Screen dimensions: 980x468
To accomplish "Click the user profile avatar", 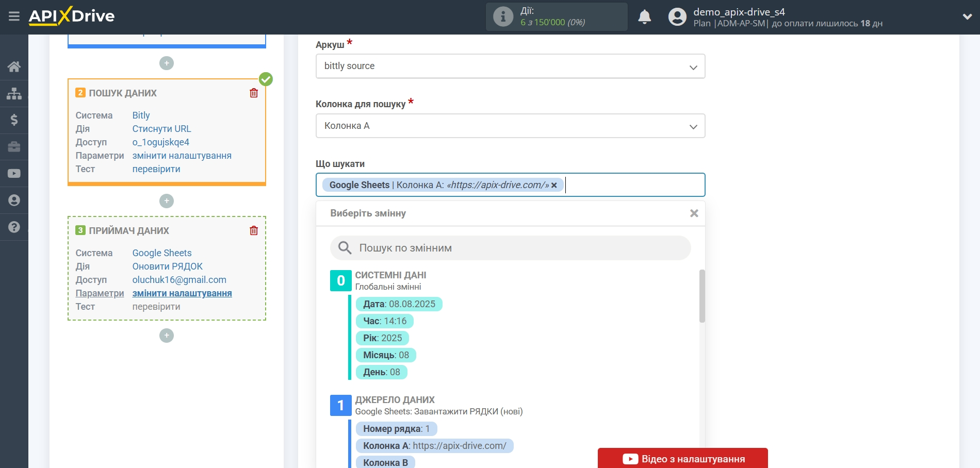I will tap(677, 17).
